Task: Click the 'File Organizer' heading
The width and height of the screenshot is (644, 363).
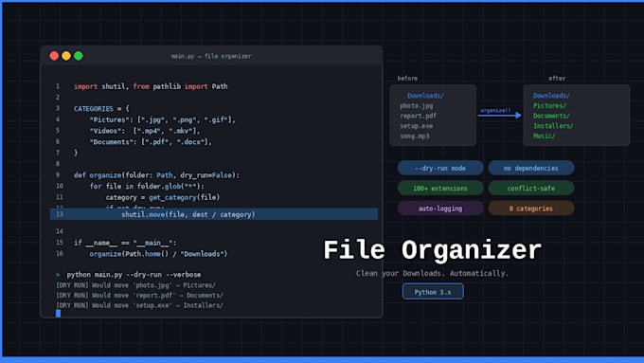Action: coord(433,250)
